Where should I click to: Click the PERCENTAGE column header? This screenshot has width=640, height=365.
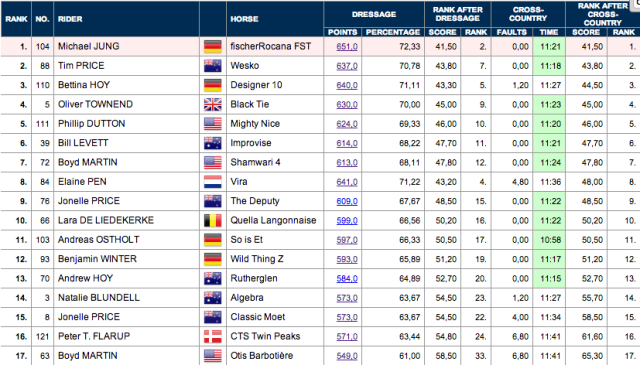[393, 32]
